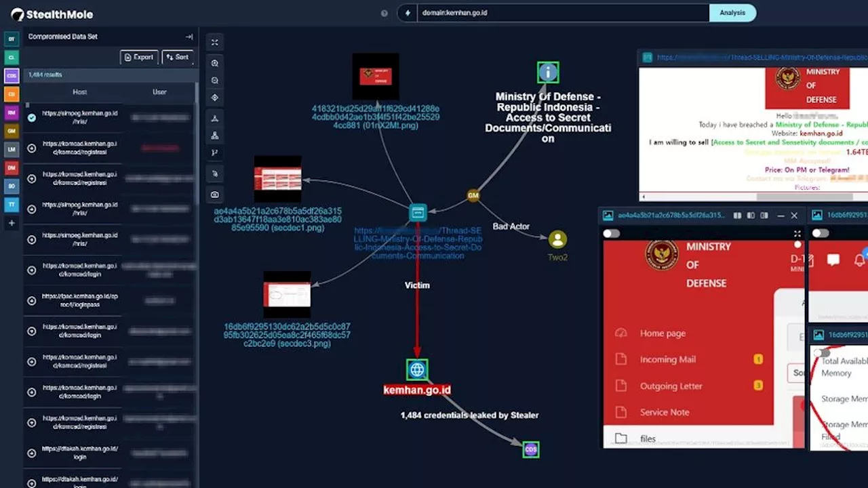The height and width of the screenshot is (488, 868).
Task: Click Home page in Ministry menu
Action: pyautogui.click(x=663, y=333)
